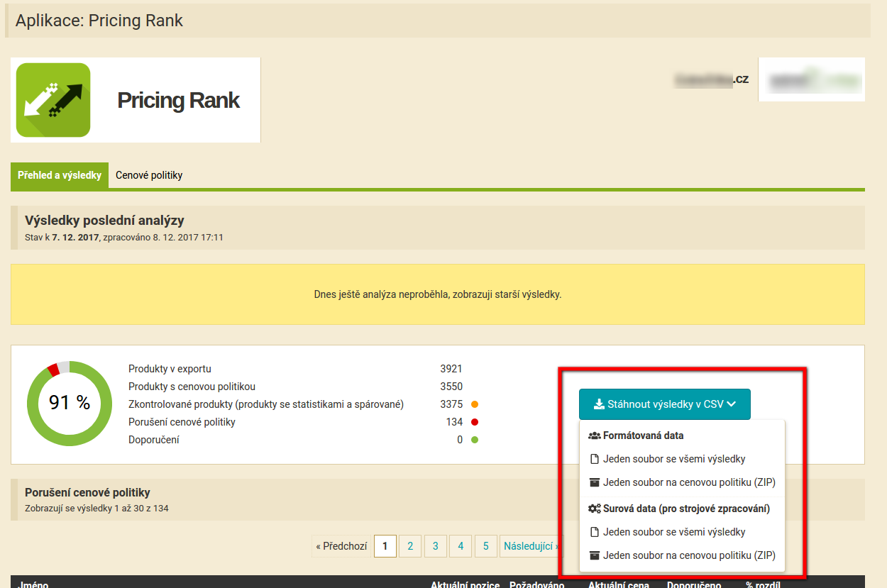Click the download icon on the CSV button
887x588 pixels.
[x=599, y=404]
